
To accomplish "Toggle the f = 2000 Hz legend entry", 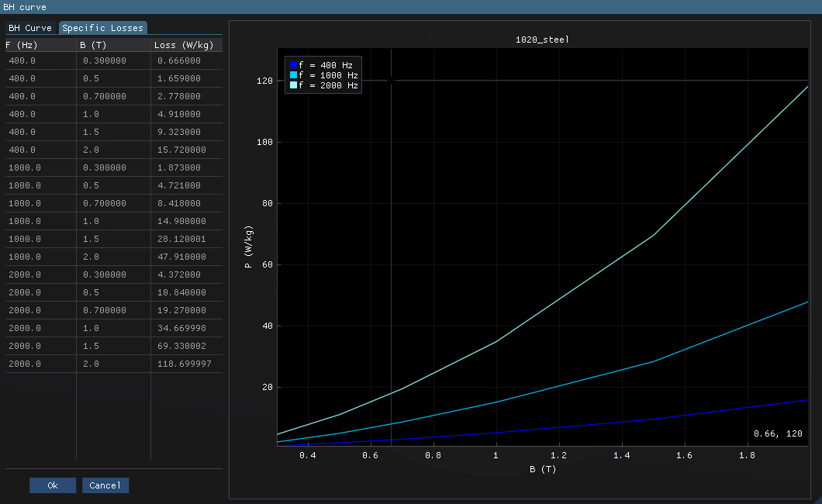I will pyautogui.click(x=324, y=85).
